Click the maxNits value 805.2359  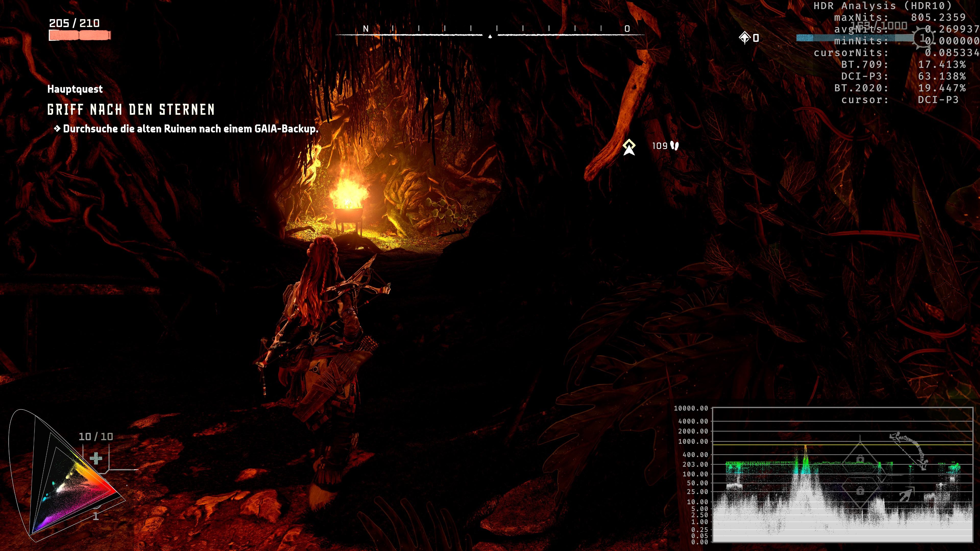[x=938, y=18]
